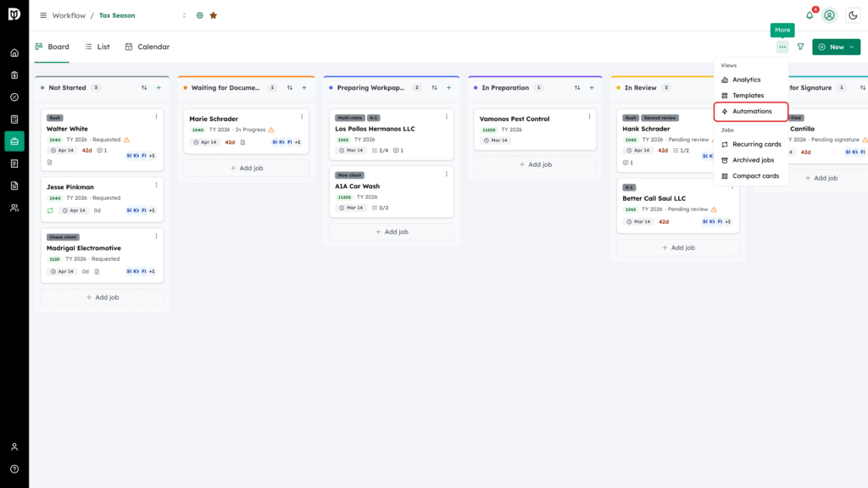Image resolution: width=868 pixels, height=488 pixels.
Task: Open the active Workflow briefcase sidebar icon
Action: click(14, 141)
